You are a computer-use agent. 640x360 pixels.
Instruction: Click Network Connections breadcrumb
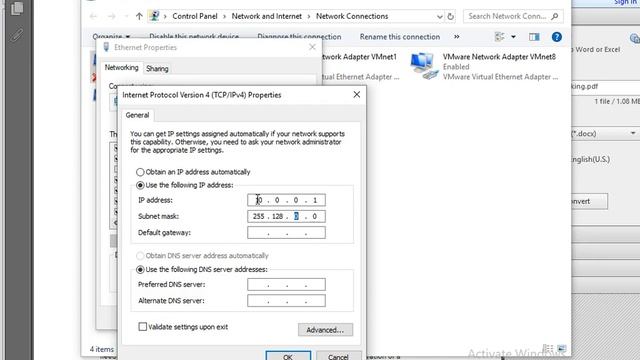(x=352, y=16)
